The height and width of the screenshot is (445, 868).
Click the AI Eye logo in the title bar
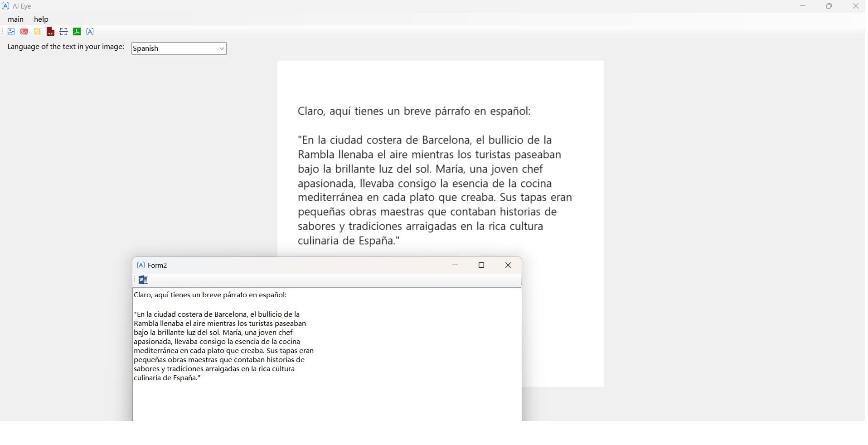[5, 6]
